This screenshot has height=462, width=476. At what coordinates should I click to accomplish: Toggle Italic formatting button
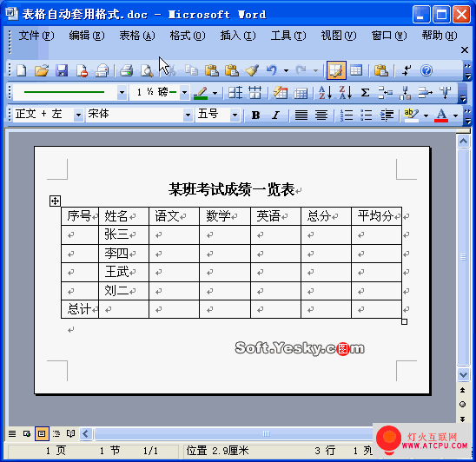[x=275, y=115]
